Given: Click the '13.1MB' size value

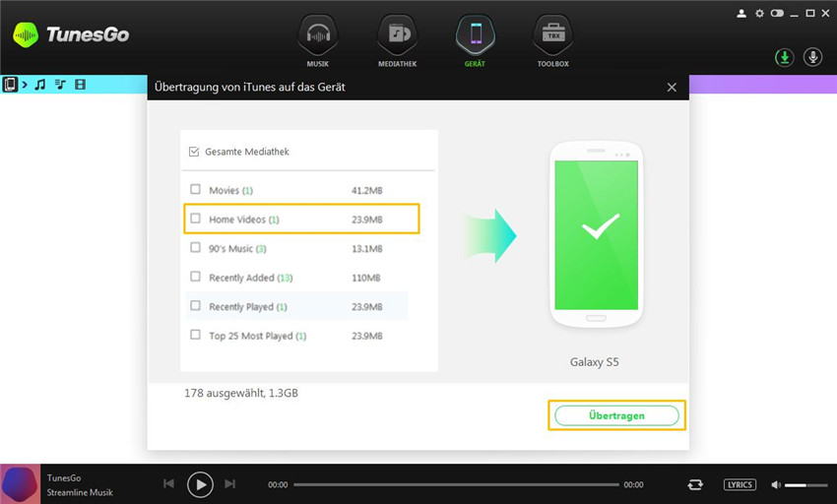Looking at the screenshot, I should [x=366, y=249].
